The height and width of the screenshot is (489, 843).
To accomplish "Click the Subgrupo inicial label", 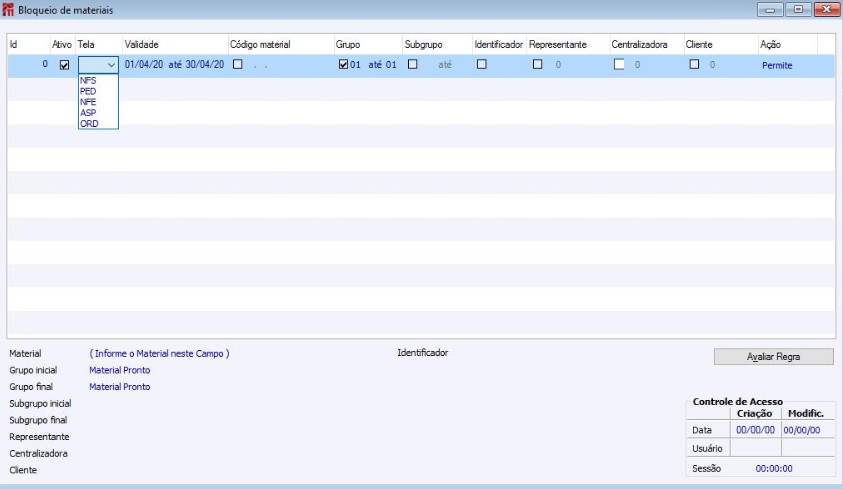I will 40,404.
